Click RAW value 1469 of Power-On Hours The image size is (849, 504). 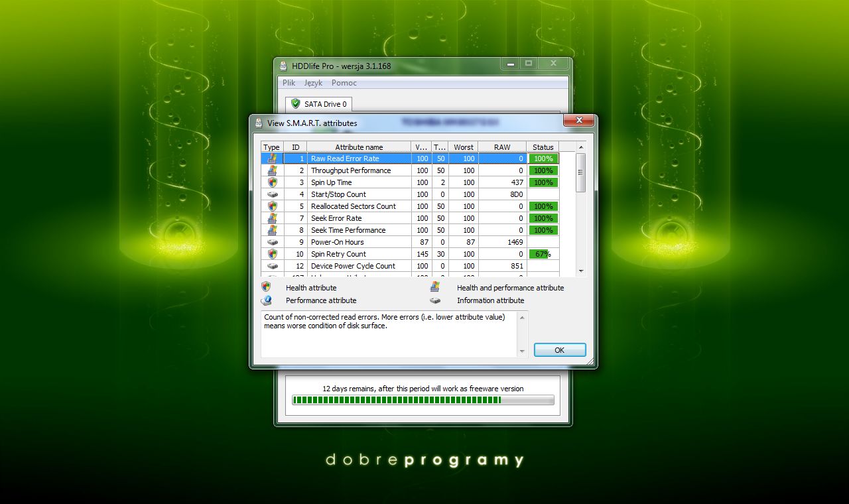point(515,242)
